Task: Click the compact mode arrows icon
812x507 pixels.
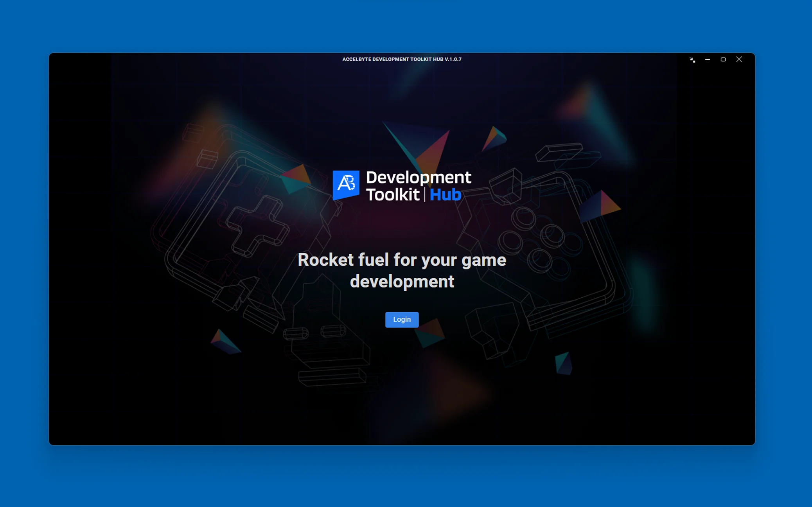Action: (x=692, y=59)
